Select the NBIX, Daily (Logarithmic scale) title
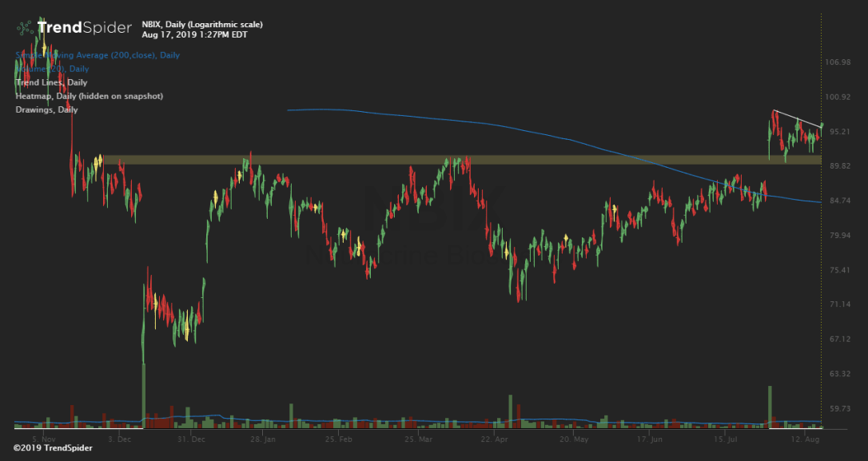 coord(201,25)
